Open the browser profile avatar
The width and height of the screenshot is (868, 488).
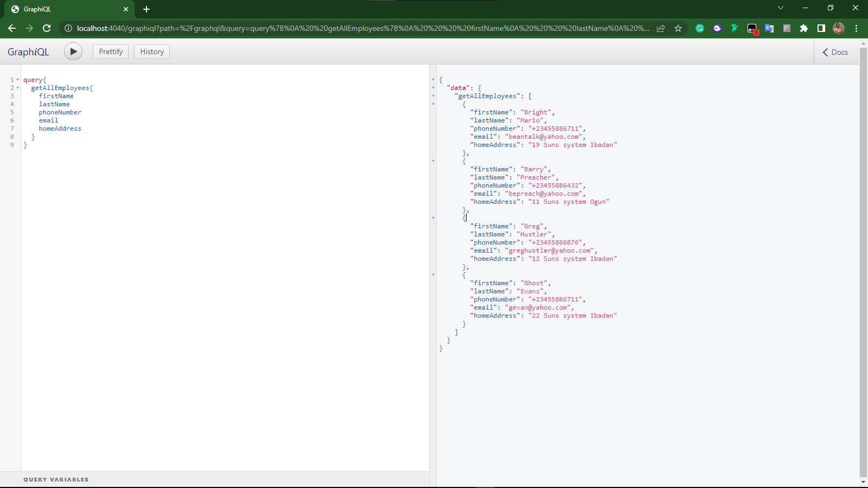(839, 28)
